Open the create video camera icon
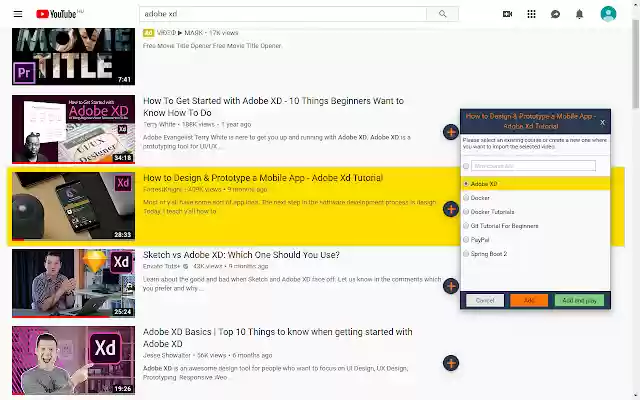640x400 pixels. tap(507, 14)
